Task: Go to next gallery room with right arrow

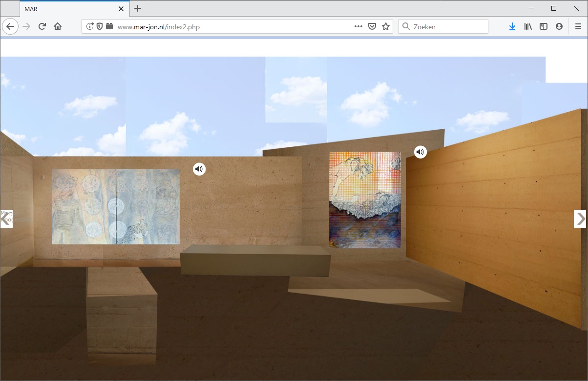Action: coord(580,219)
